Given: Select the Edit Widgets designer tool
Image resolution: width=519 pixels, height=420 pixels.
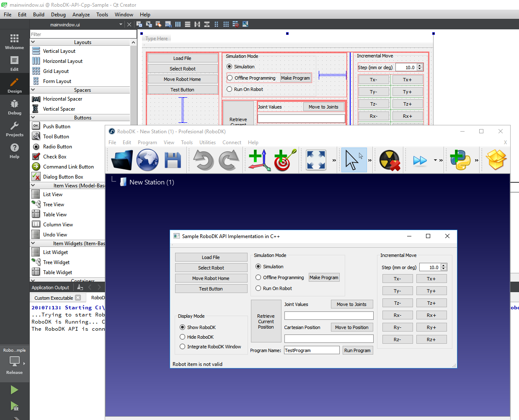Looking at the screenshot, I should (x=139, y=24).
